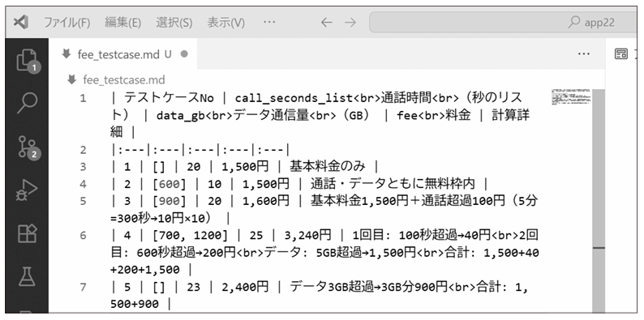Screen dimensions: 644x320
Task: Open Source Control view with badge 2
Action: tap(28, 147)
